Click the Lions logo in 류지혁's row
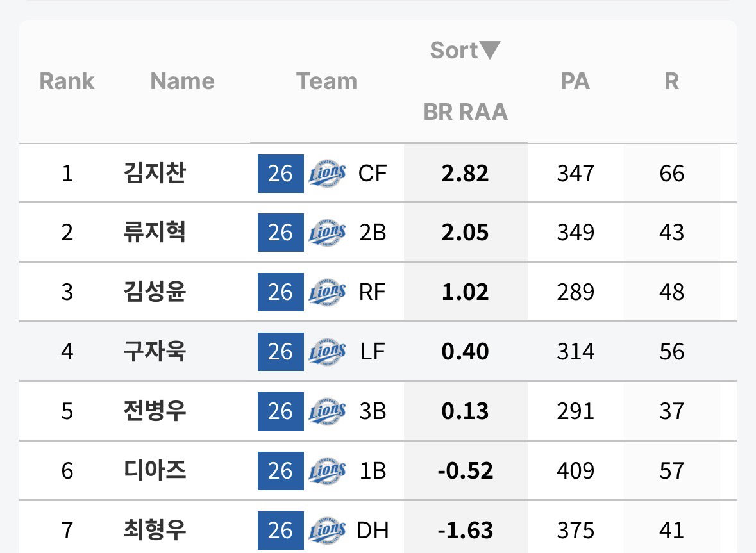This screenshot has width=756, height=553. click(x=327, y=233)
